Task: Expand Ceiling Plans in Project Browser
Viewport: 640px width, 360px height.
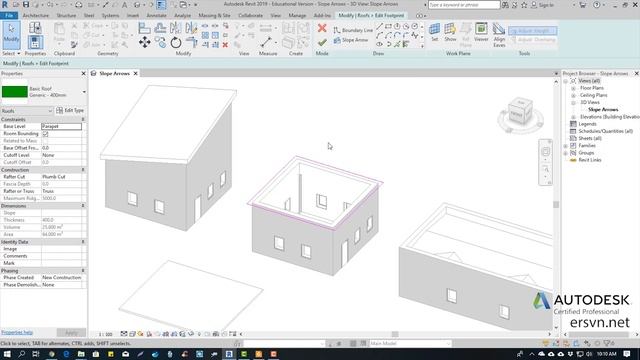Action: tap(573, 95)
